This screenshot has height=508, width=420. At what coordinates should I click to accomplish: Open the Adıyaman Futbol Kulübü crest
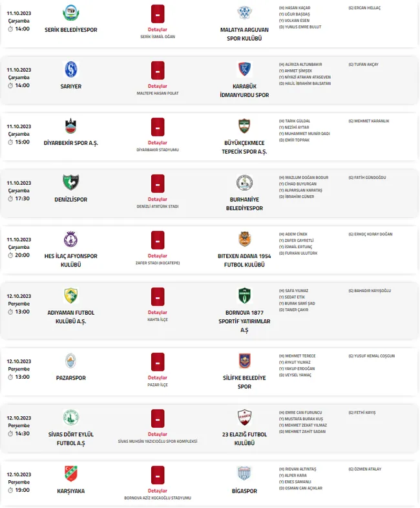pos(70,295)
